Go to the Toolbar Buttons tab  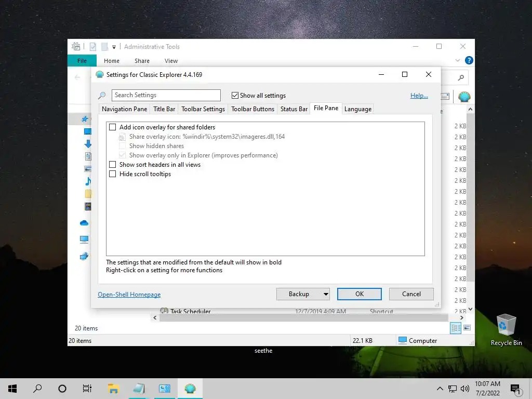pos(253,109)
